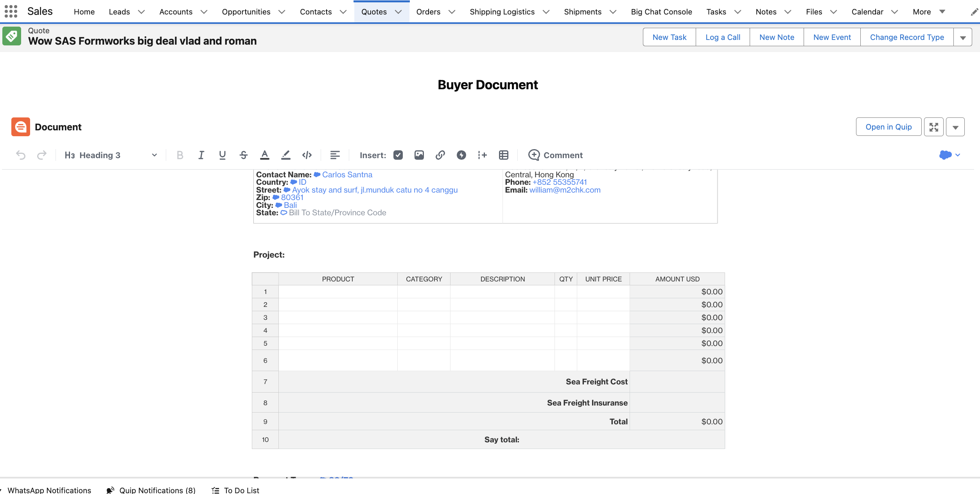Toggle underline formatting
Screen dimensions: 980x494
click(222, 155)
